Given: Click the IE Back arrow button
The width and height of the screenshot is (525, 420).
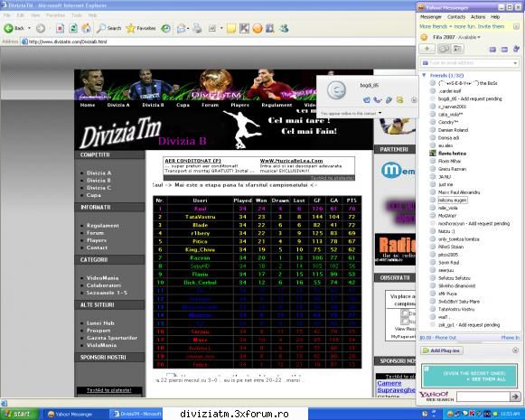Looking at the screenshot, I should pos(9,28).
